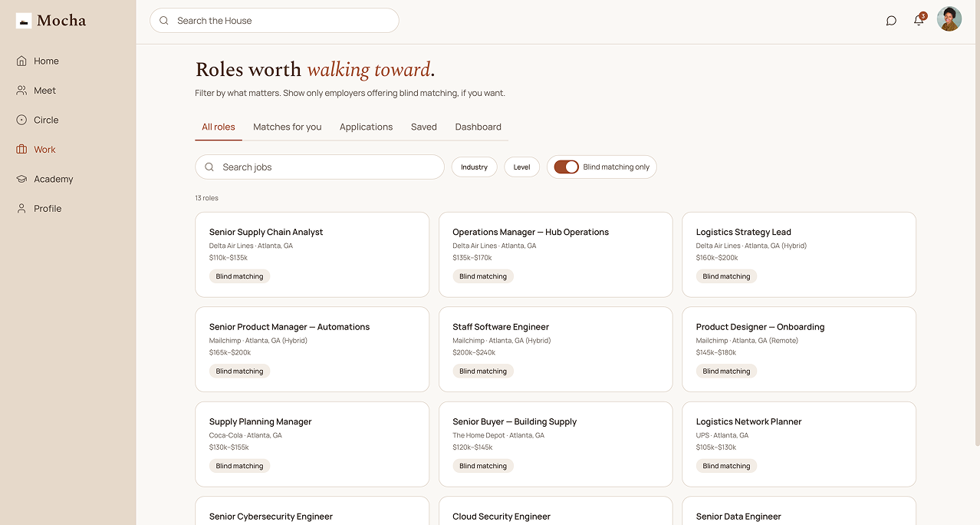Open Senior Product Manager — Automations role

click(312, 349)
